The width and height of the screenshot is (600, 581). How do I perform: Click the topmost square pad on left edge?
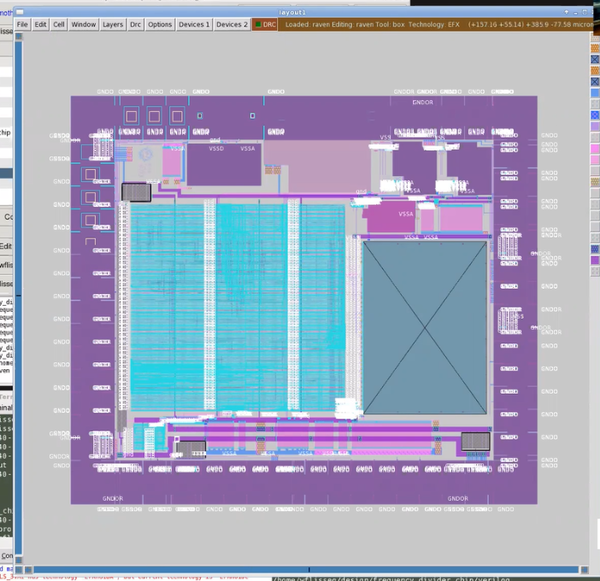(90, 175)
